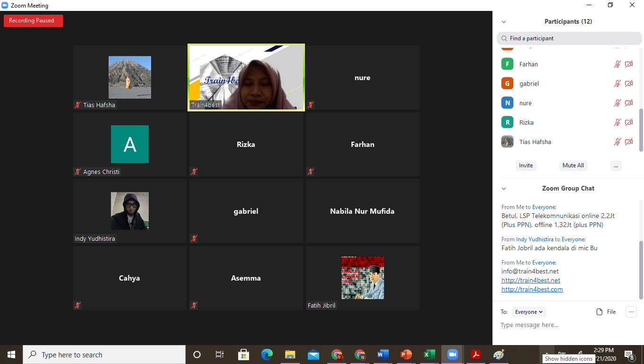The image size is (644, 364).
Task: Collapse the Zoom Group Chat chevron
Action: pyautogui.click(x=504, y=189)
